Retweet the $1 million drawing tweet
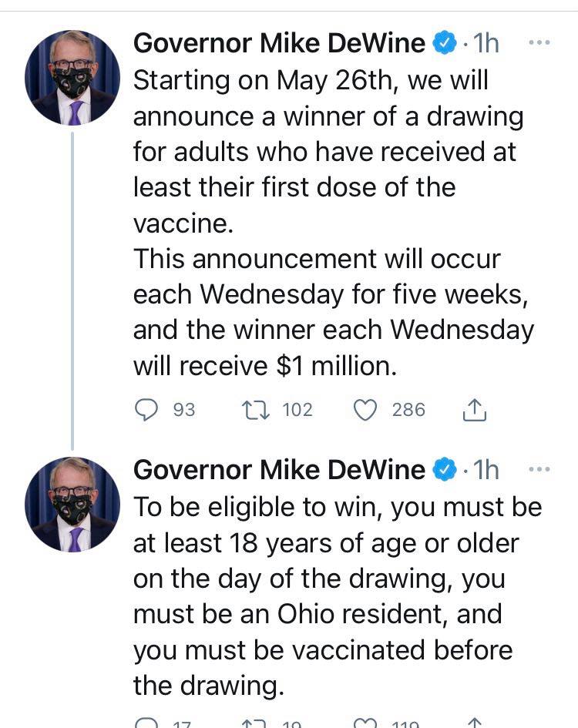The image size is (578, 728). 253,410
